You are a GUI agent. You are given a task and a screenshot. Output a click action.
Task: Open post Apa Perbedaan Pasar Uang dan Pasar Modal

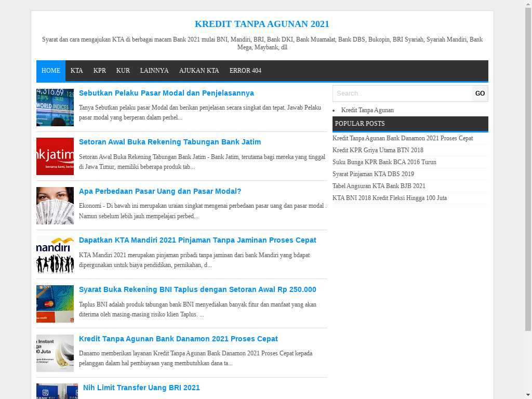point(160,191)
